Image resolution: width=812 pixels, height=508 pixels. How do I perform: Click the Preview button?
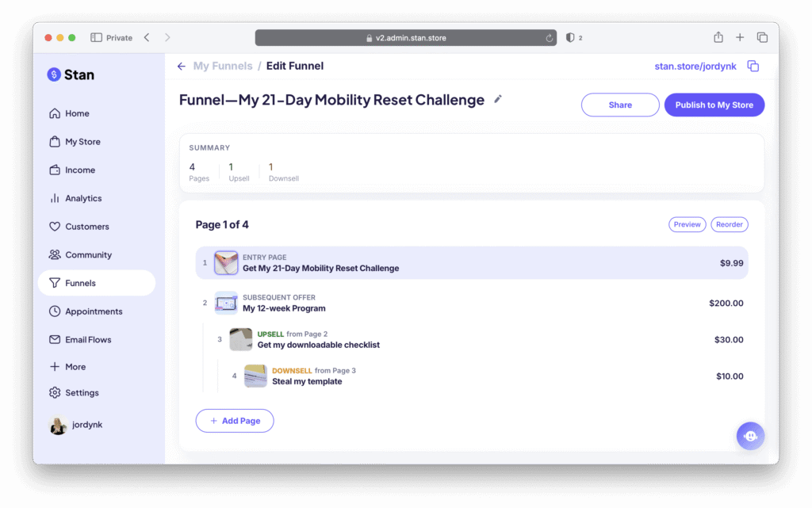tap(687, 224)
